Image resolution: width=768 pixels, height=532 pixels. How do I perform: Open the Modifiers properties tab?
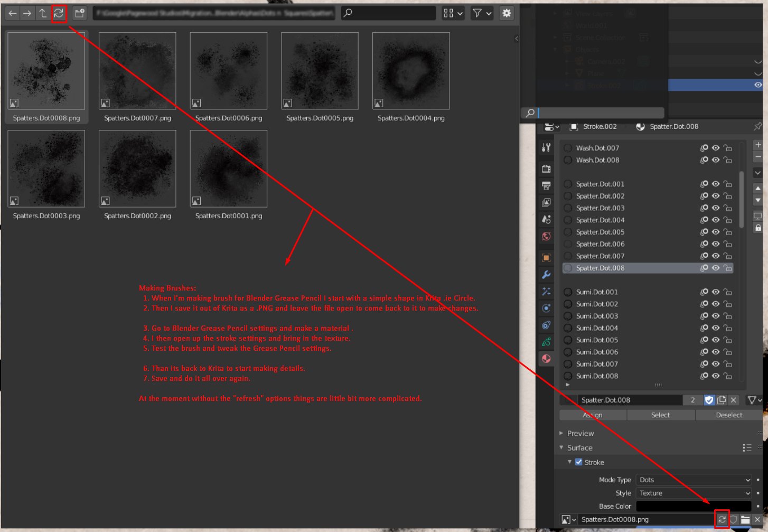[x=546, y=275]
